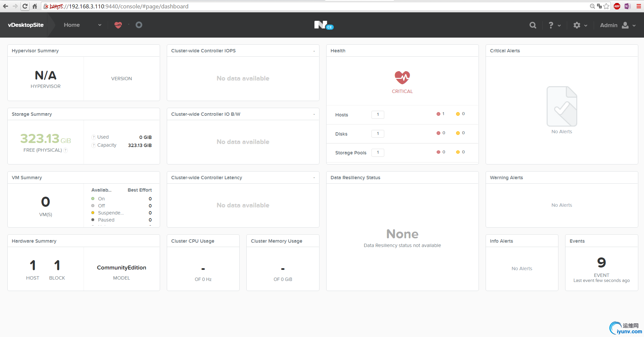Click the No Alerts document icon
This screenshot has width=644, height=337.
pos(562,106)
